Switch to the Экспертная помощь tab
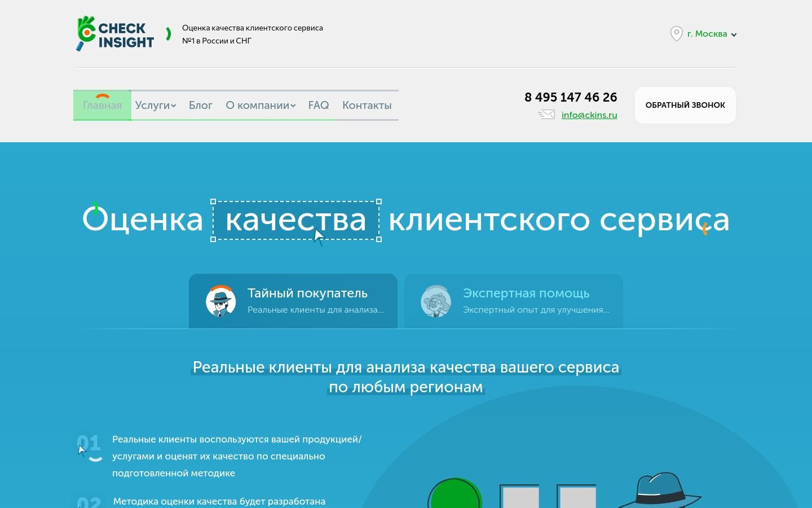The height and width of the screenshot is (508, 812). coord(514,301)
